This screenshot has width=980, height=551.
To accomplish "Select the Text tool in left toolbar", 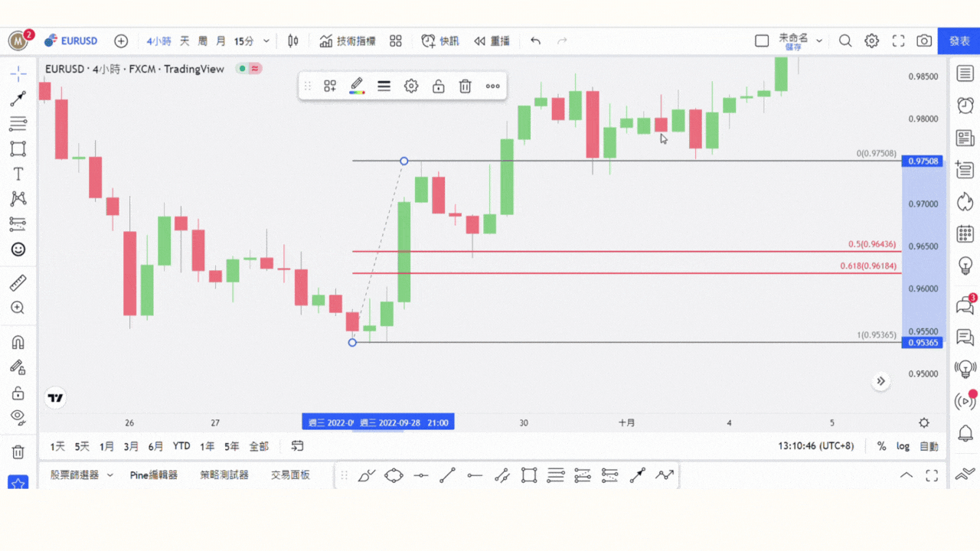I will pos(18,174).
